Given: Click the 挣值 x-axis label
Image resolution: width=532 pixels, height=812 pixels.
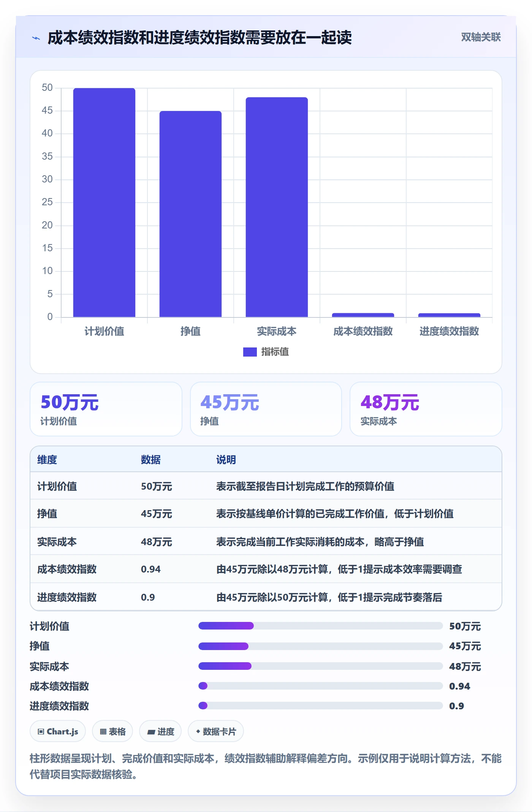Looking at the screenshot, I should 190,331.
